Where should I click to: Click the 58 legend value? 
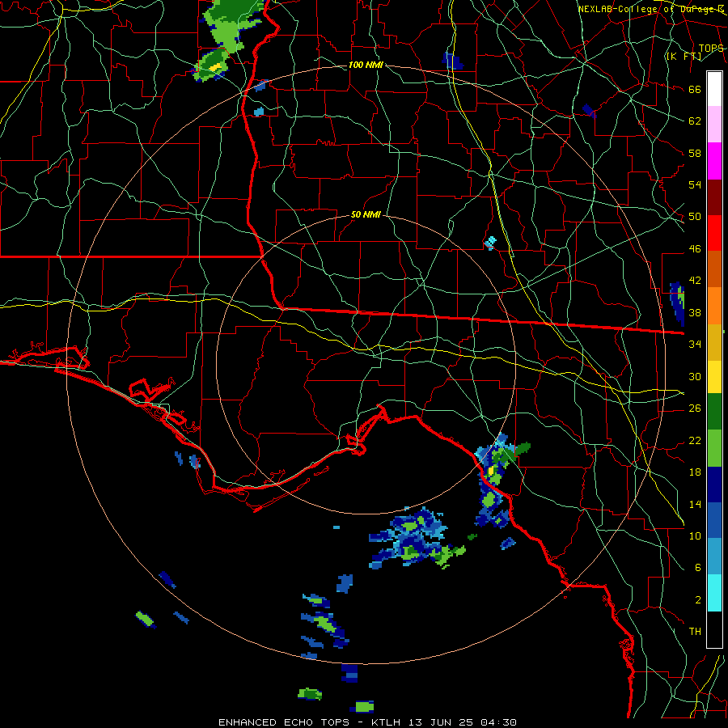(695, 153)
